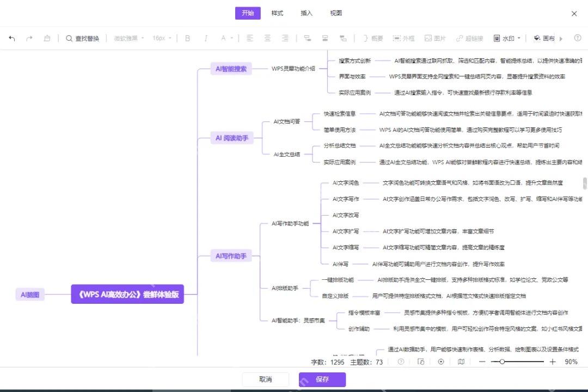Click the 90% zoom percentage
This screenshot has width=588, height=392.
(x=571, y=362)
